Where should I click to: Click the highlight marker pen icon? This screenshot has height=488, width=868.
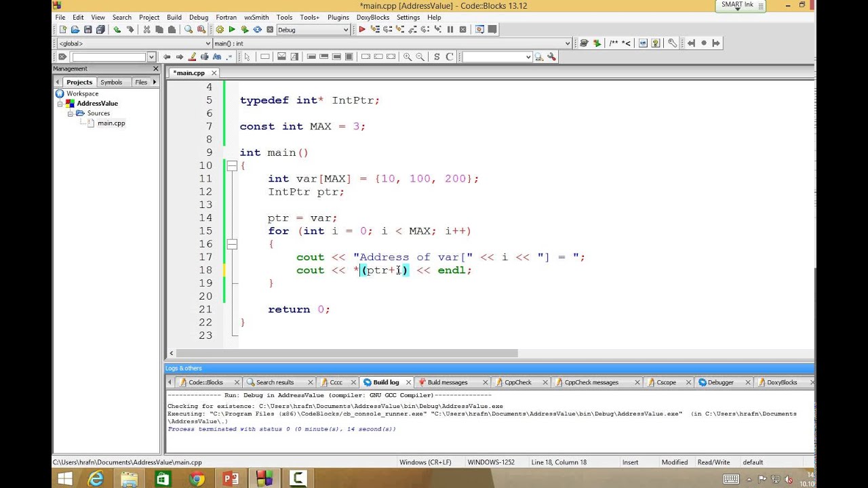pos(192,57)
